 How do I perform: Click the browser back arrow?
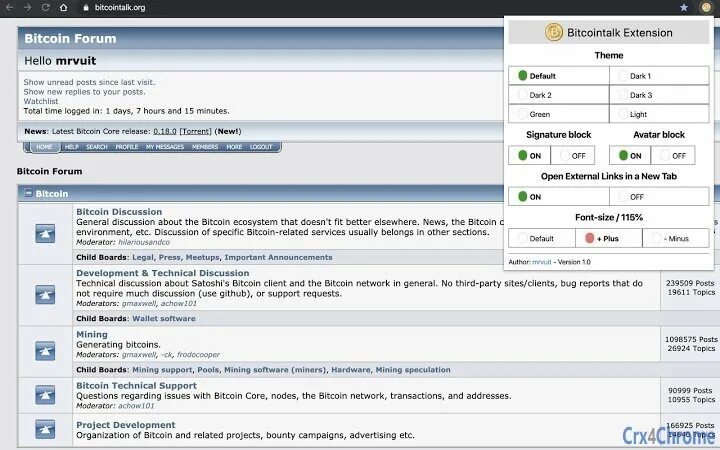click(x=10, y=7)
